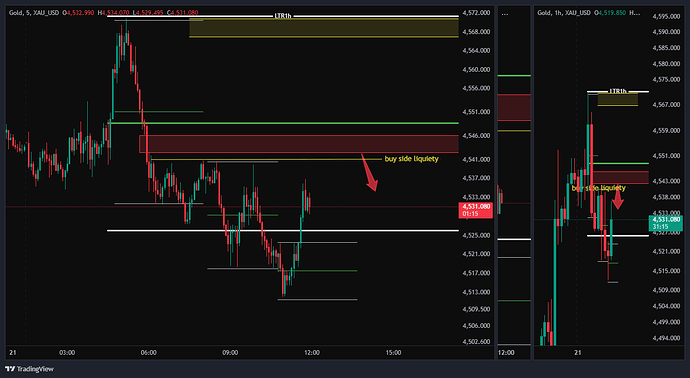Click 4,560.000 on the price axis

(476, 70)
